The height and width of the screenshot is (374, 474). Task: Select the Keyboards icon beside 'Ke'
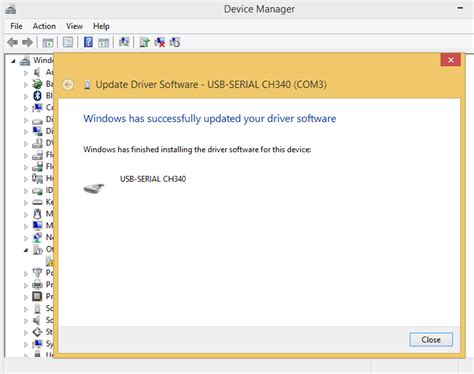(37, 202)
